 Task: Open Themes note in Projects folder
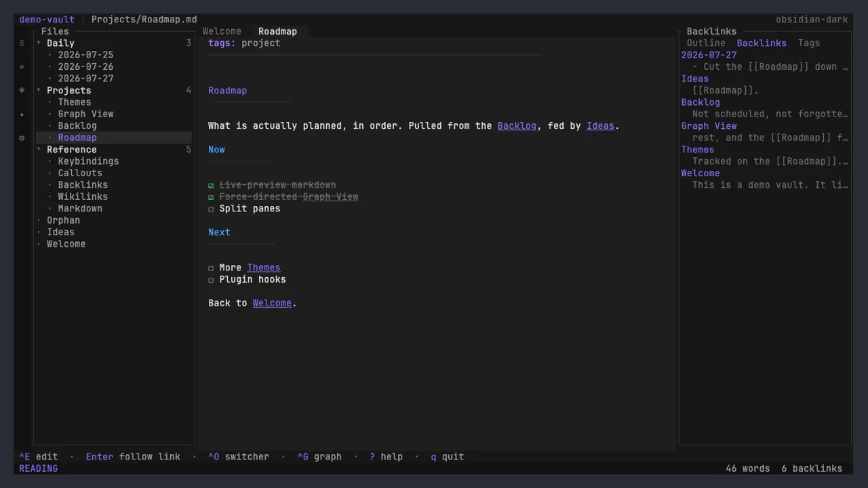(x=75, y=102)
